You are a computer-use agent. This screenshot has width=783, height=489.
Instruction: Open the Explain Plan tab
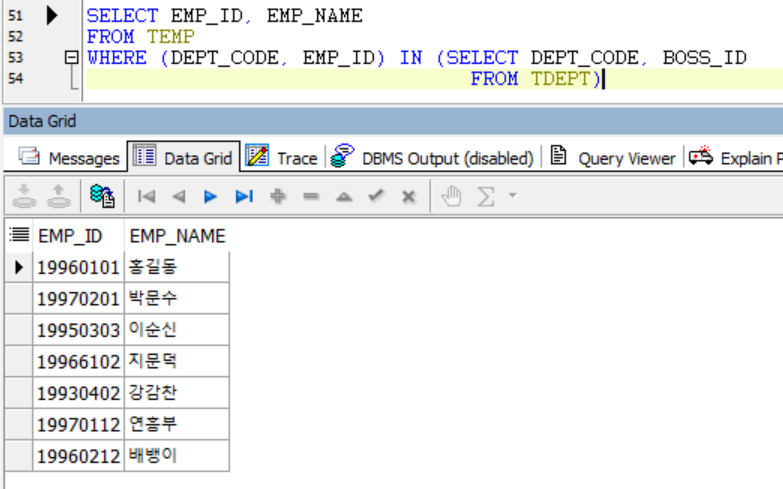coord(736,158)
